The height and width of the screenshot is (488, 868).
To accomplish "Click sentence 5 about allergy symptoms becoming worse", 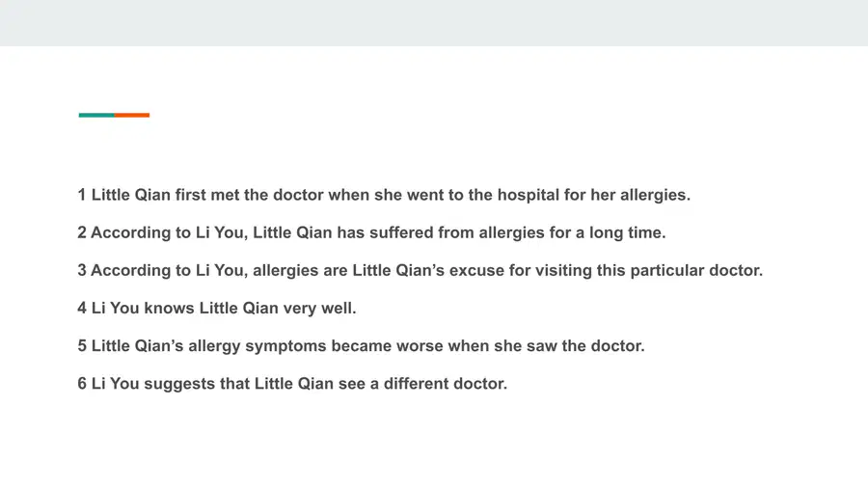I will click(361, 346).
